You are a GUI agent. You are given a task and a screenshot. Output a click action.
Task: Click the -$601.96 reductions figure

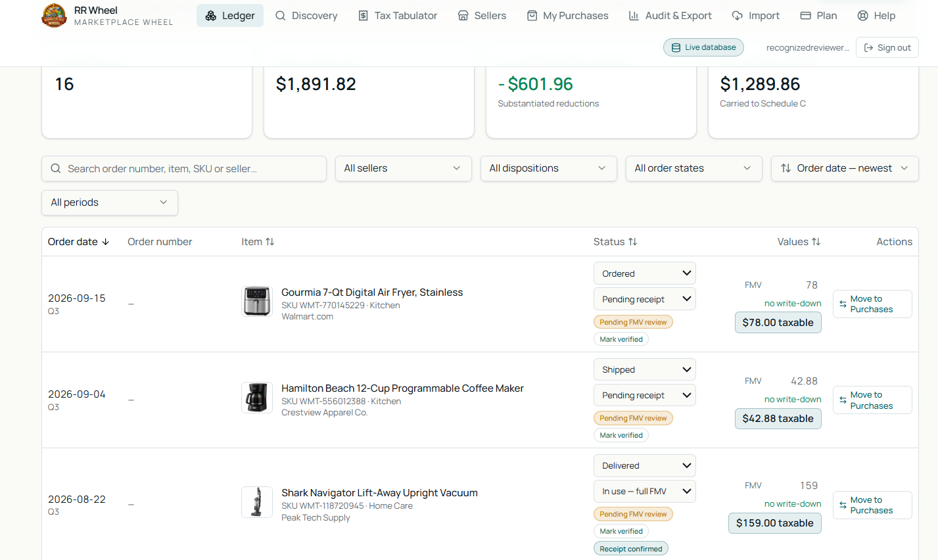535,84
